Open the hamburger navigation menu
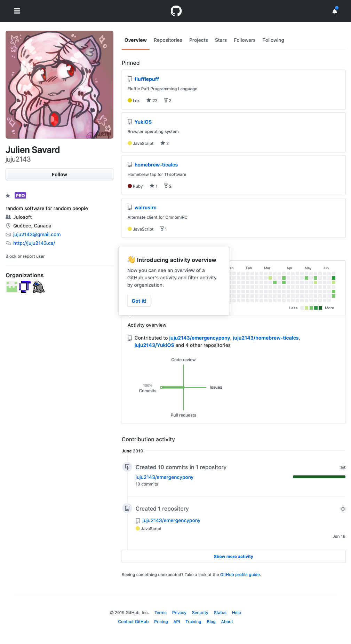The image size is (351, 644). (x=17, y=11)
